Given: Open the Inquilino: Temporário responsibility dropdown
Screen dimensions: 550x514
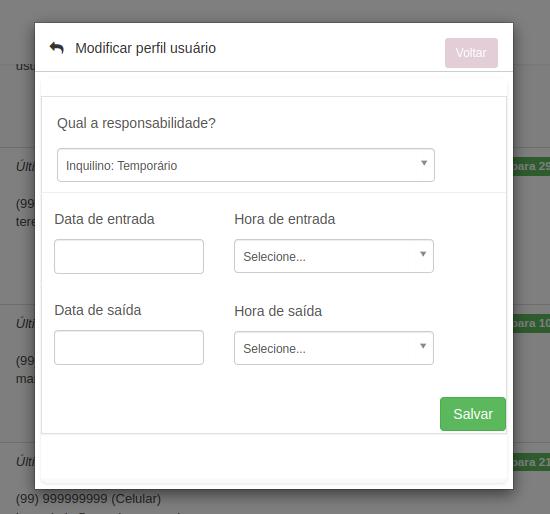Looking at the screenshot, I should click(246, 165).
